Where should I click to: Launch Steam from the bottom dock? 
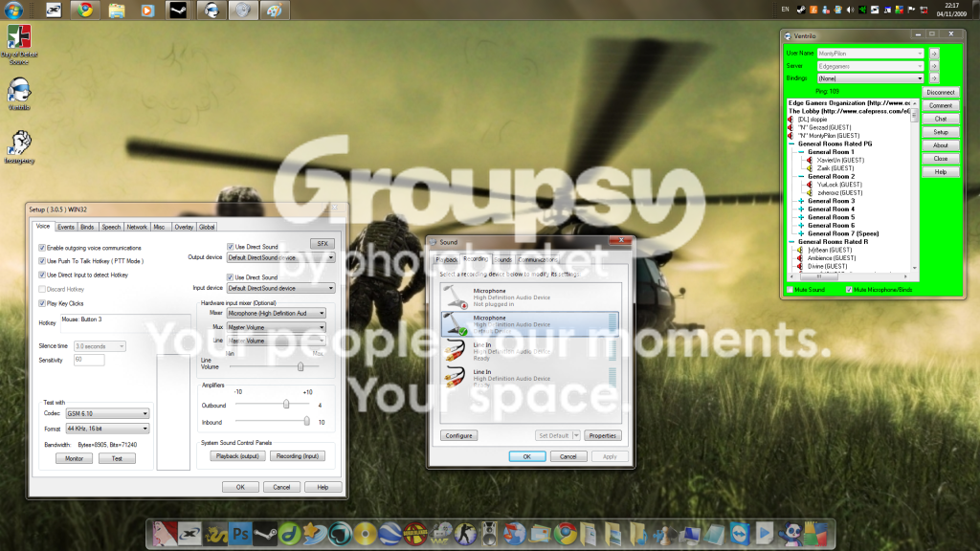(x=265, y=534)
